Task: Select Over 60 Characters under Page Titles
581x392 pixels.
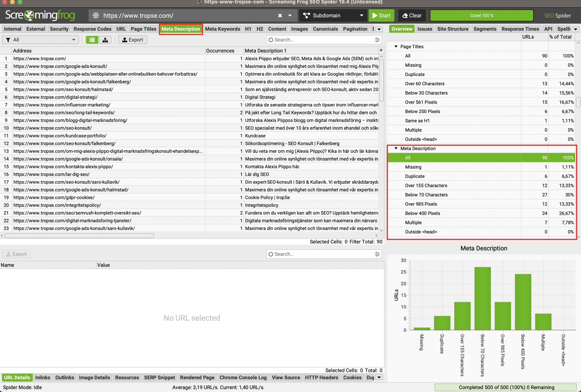Action: [x=481, y=83]
